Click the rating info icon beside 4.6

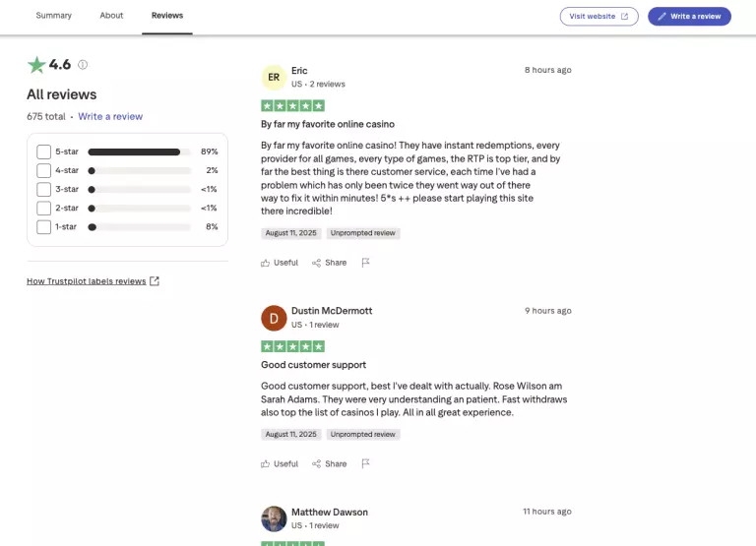(x=83, y=65)
